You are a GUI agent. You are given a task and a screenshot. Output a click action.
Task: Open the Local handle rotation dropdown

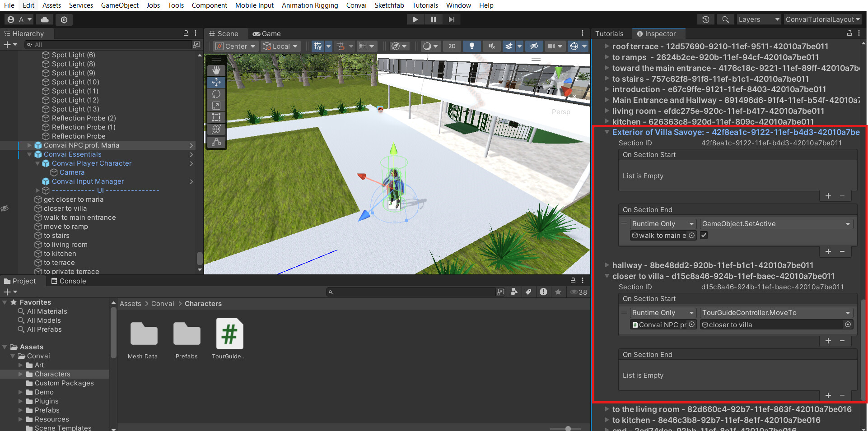280,46
